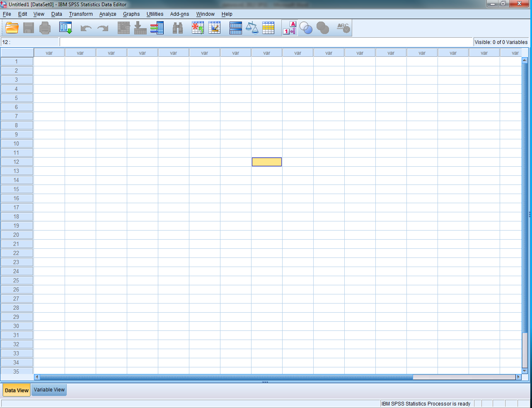The image size is (532, 408).
Task: Click the Show All Variables icon
Action: [x=323, y=28]
